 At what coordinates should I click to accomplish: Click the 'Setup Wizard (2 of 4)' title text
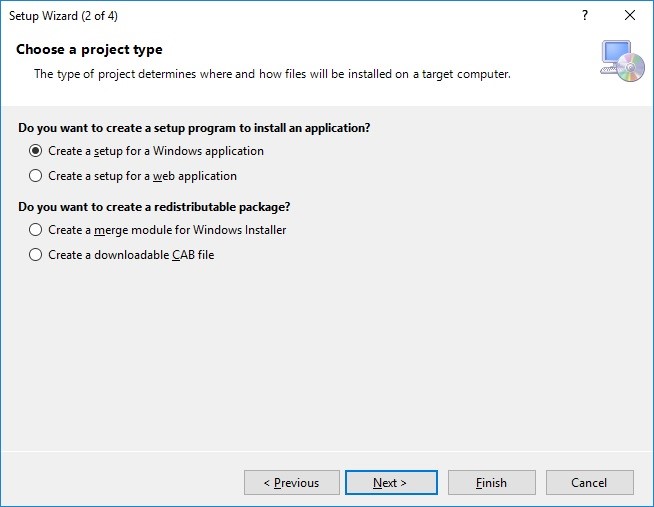coord(63,16)
